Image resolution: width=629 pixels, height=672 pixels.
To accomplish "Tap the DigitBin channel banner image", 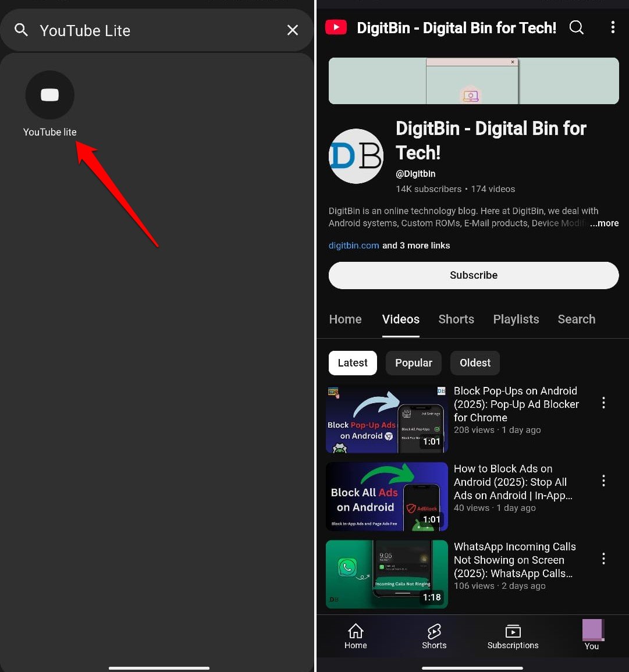I will 474,81.
